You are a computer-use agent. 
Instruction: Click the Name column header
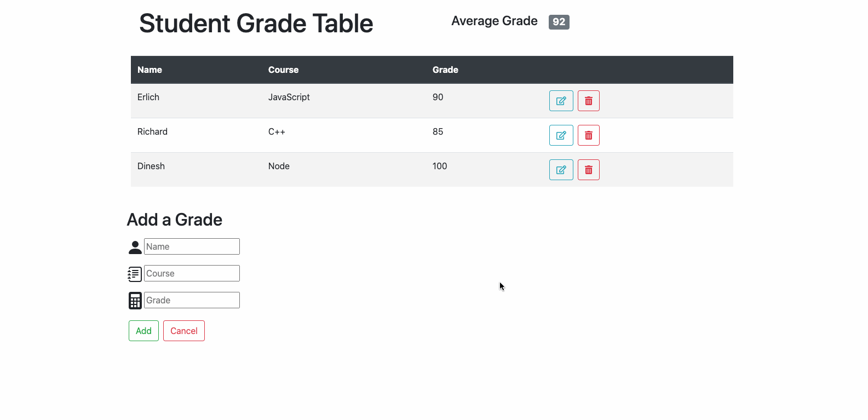point(150,70)
